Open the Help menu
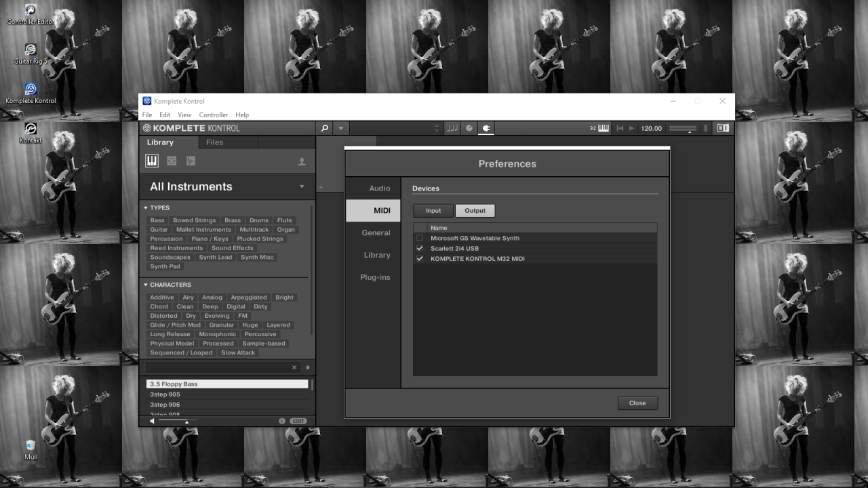This screenshot has height=488, width=868. [x=242, y=115]
